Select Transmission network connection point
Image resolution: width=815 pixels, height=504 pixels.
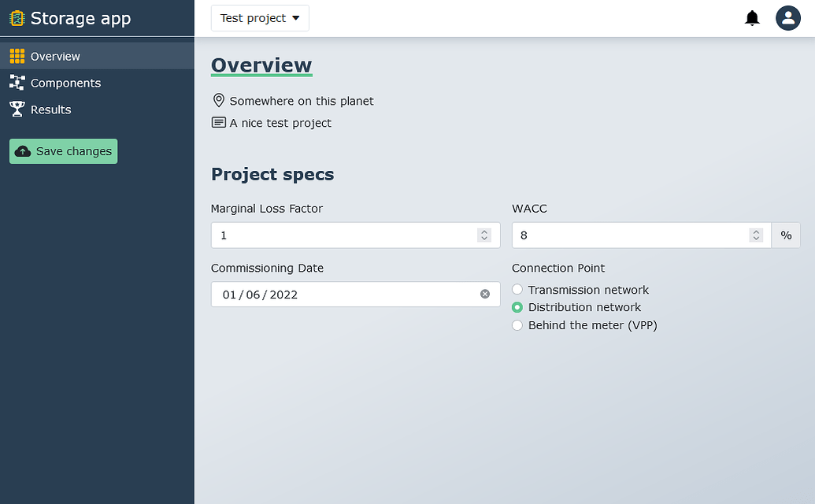pos(517,290)
